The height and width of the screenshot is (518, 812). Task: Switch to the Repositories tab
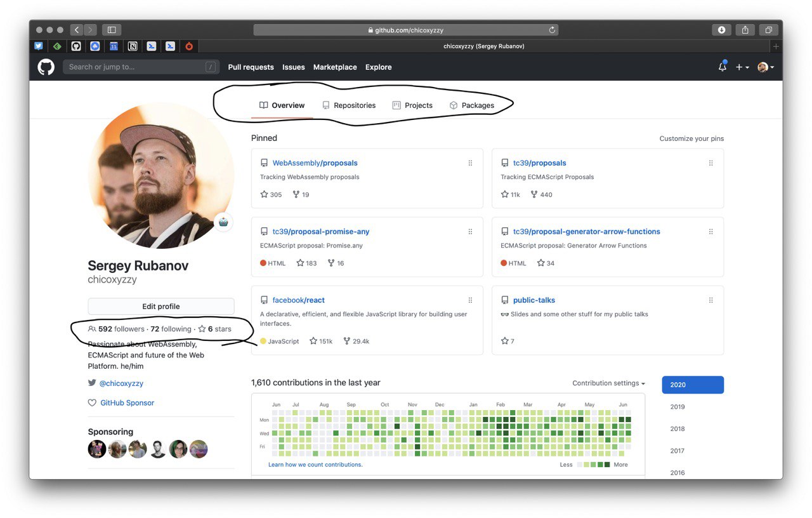[x=349, y=105]
